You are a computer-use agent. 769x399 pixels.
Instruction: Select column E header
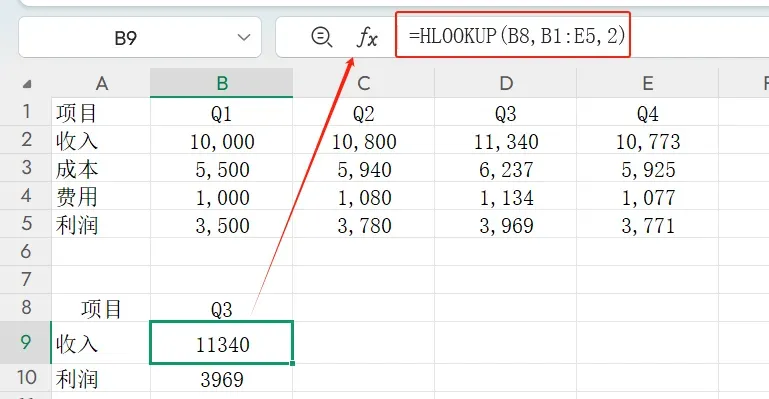[x=647, y=83]
